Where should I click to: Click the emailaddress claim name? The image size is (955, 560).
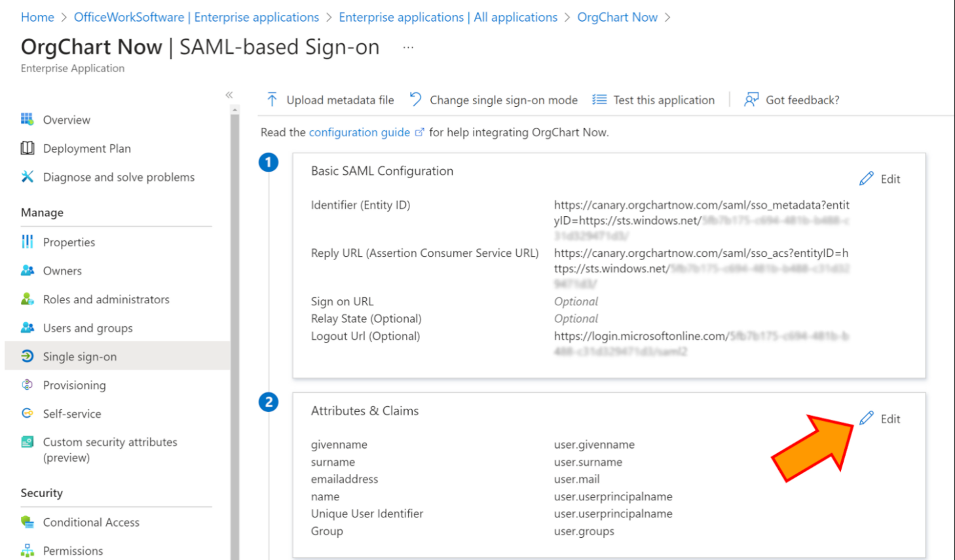345,479
